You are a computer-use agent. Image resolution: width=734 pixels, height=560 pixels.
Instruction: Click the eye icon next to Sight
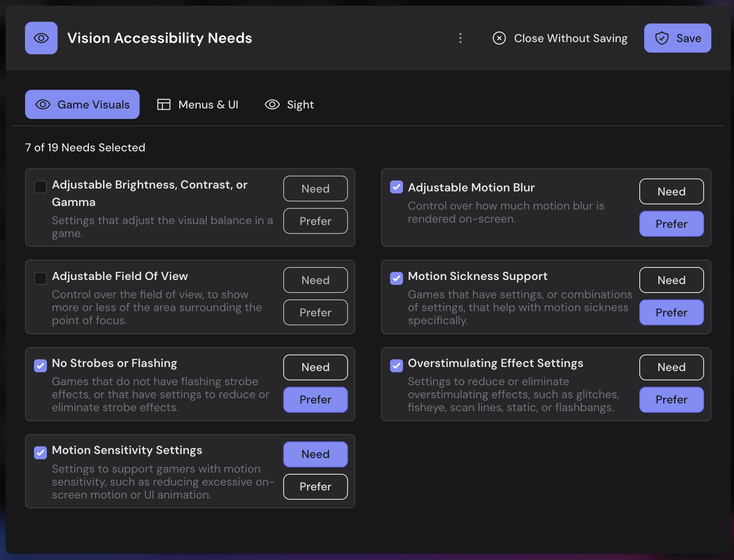click(x=272, y=104)
